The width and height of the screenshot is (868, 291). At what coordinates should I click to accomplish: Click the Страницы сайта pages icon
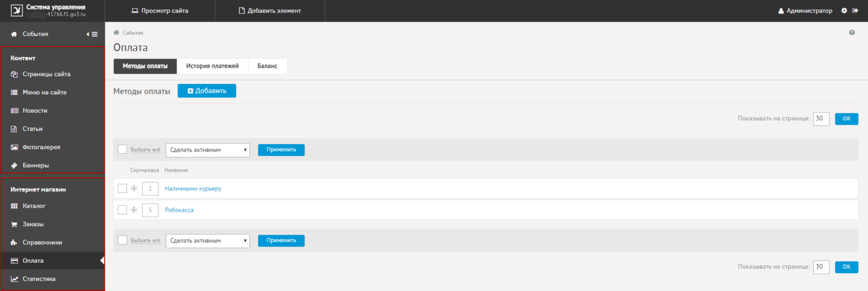[x=14, y=74]
